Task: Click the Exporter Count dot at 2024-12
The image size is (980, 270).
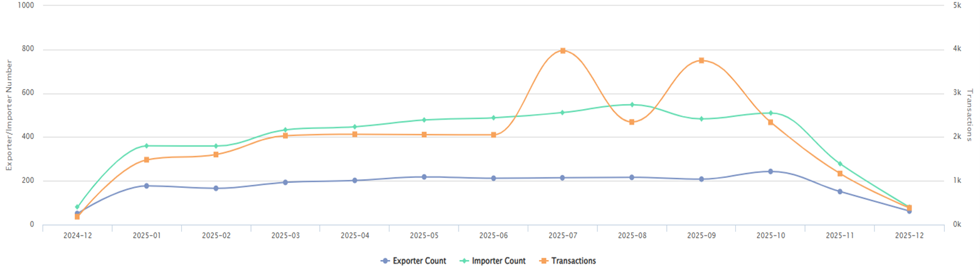Action: point(77,213)
